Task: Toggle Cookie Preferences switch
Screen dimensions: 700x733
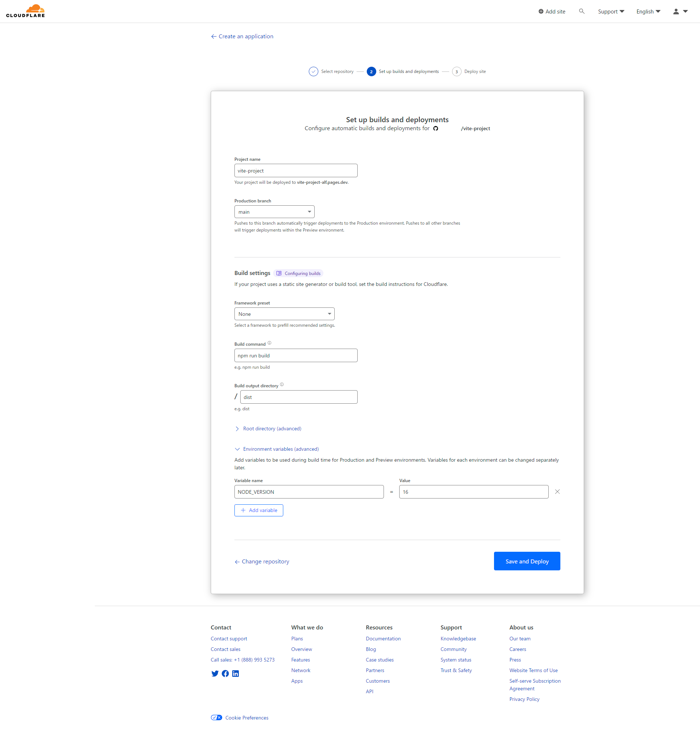Action: pyautogui.click(x=217, y=717)
